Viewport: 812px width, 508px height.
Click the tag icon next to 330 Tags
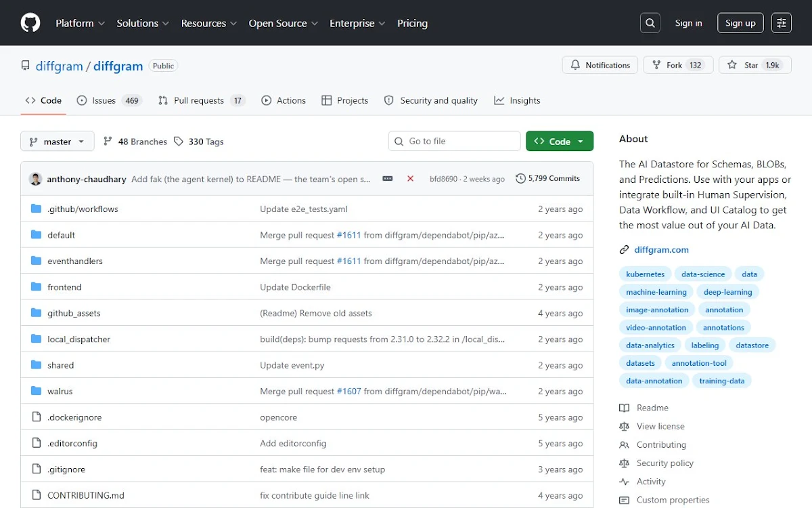point(179,142)
